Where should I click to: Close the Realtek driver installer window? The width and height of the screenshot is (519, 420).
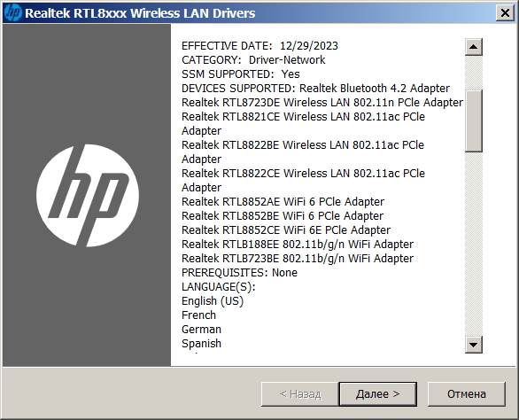505,13
